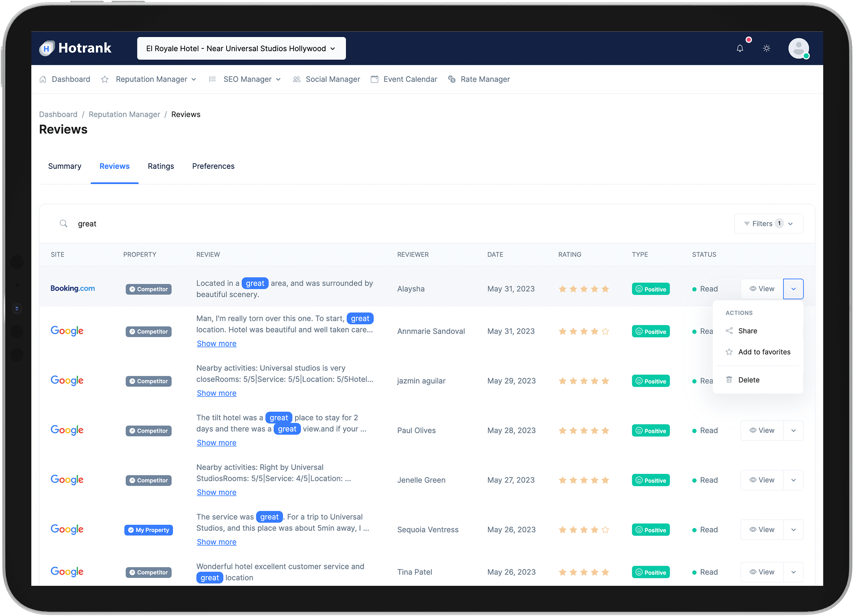Choose Add to favorites action
The height and width of the screenshot is (616, 853).
tap(764, 352)
